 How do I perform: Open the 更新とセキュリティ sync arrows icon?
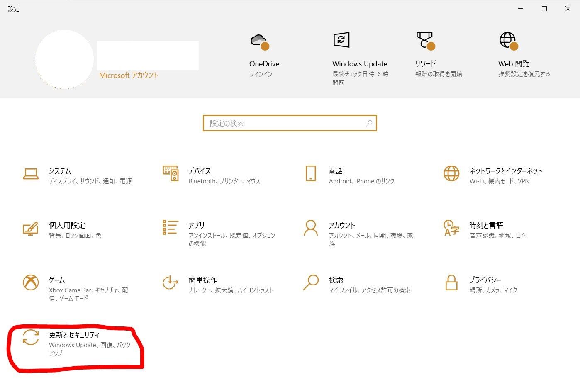pyautogui.click(x=31, y=337)
